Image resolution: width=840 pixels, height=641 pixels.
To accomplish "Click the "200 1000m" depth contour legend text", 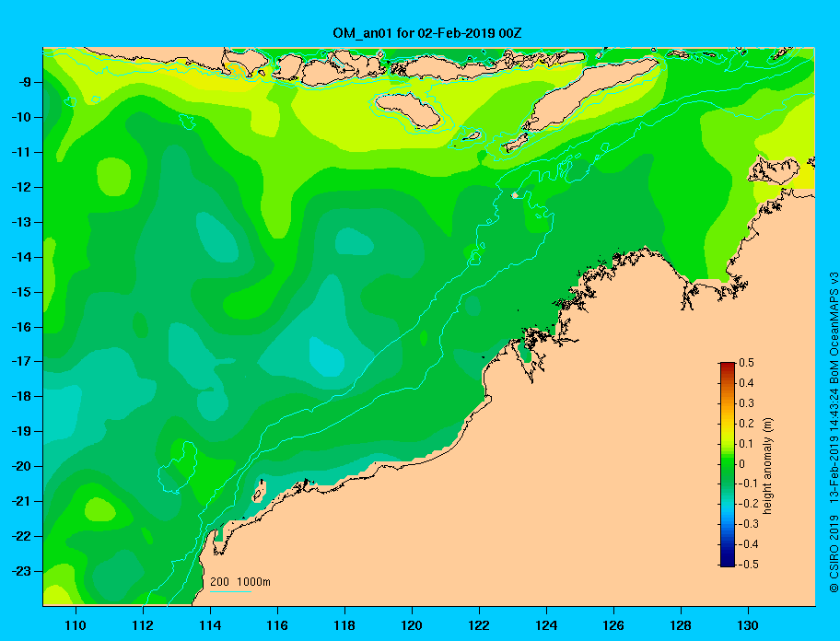I will [x=240, y=582].
